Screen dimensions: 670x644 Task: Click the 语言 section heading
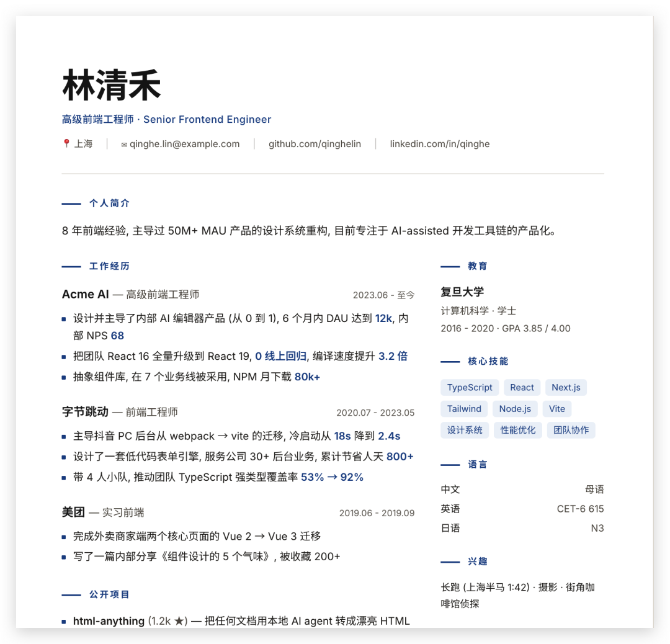(x=477, y=465)
